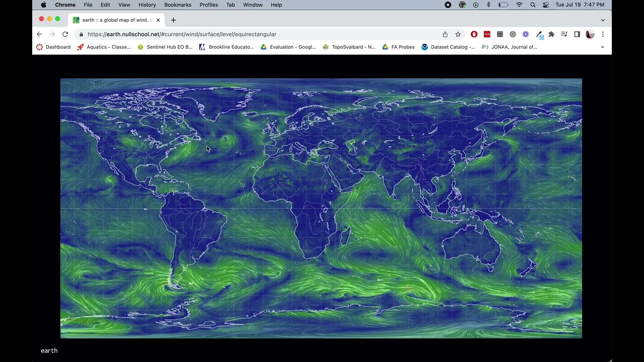Open the red hand ad-blocker extension
This screenshot has height=362, width=644.
(x=474, y=34)
